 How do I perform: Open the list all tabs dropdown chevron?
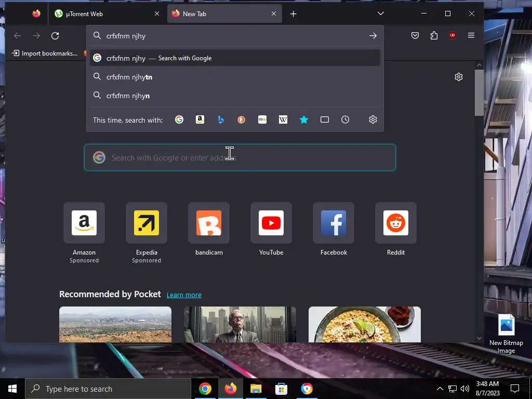coord(381,14)
